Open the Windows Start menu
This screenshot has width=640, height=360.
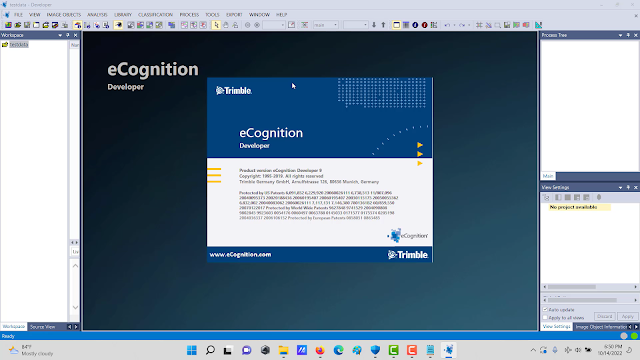[x=192, y=350]
